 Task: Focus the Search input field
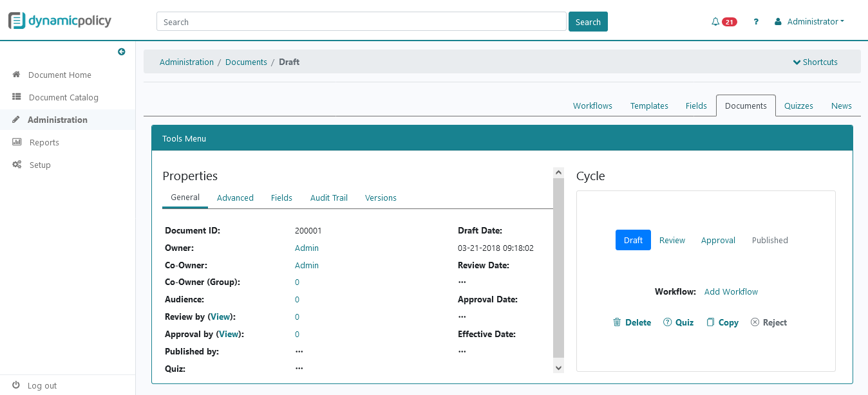(x=361, y=22)
